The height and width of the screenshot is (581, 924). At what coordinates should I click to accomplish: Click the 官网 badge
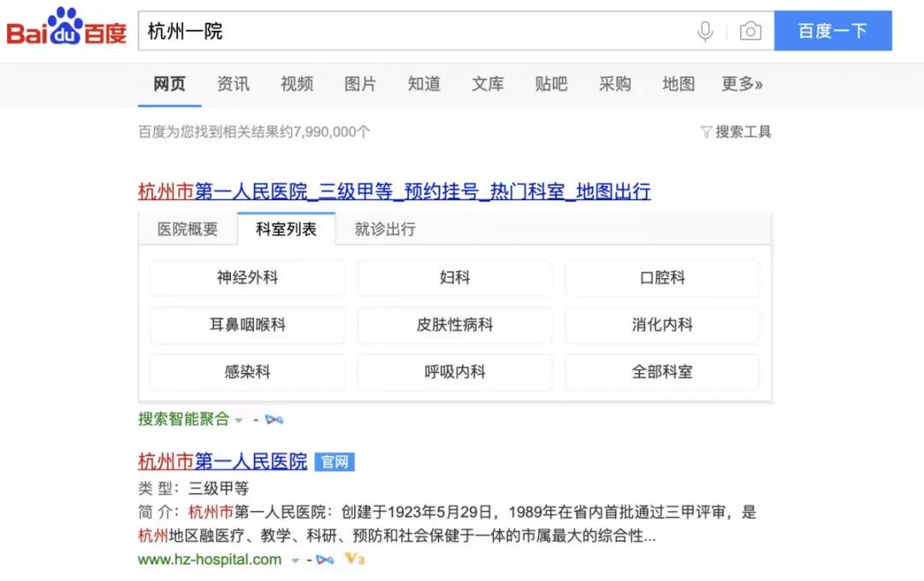(335, 462)
